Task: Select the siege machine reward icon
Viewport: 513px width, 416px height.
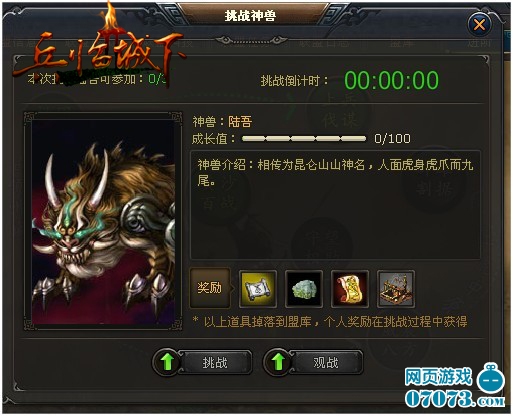Action: 396,289
